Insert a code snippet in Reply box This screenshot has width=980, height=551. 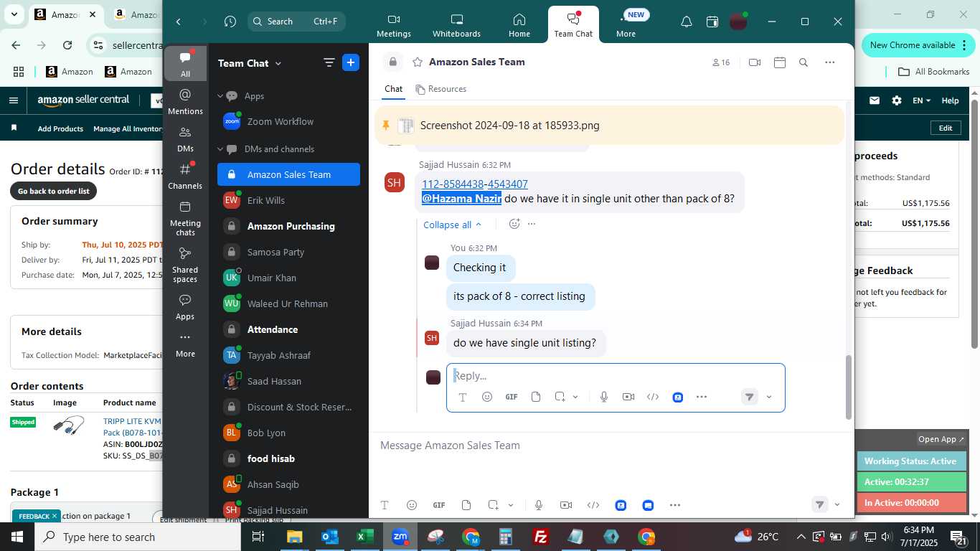[653, 397]
